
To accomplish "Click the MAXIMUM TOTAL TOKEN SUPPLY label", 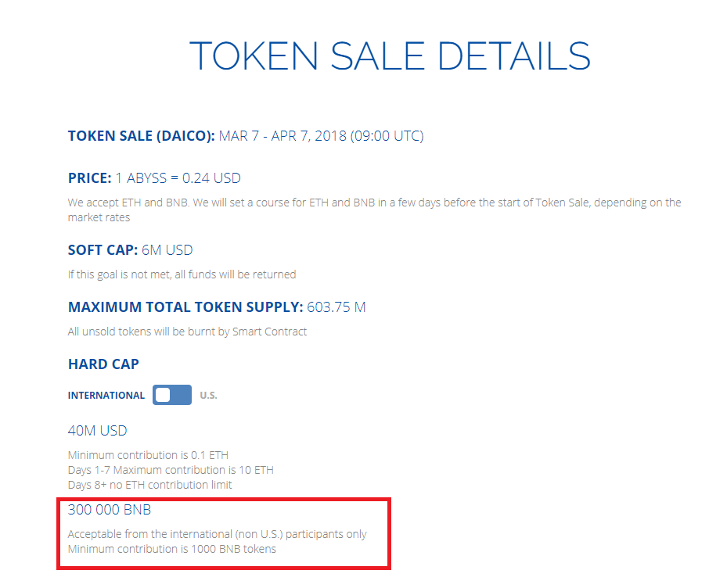I will (x=185, y=307).
